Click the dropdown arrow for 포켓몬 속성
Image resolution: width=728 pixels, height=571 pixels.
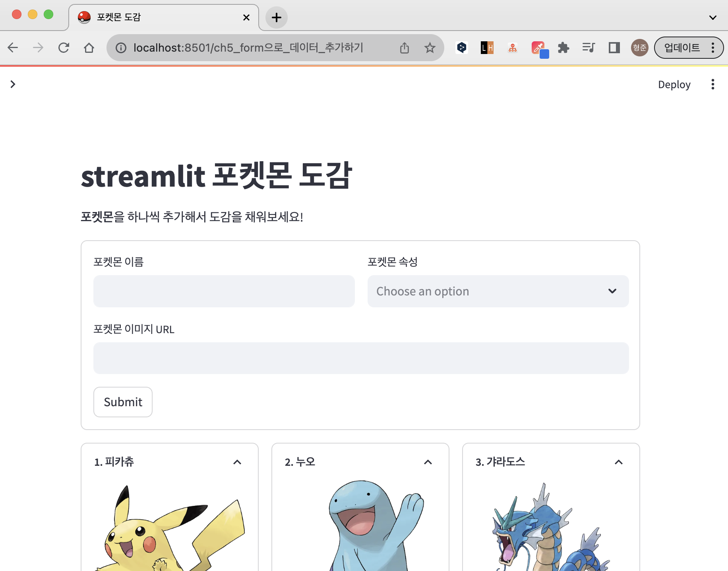tap(612, 291)
